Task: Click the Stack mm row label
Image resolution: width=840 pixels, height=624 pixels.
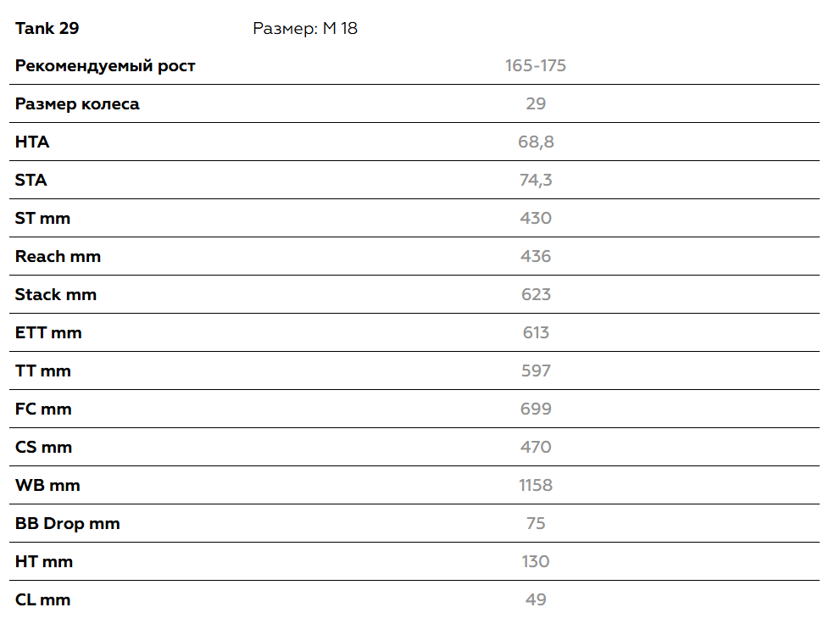Action: point(56,294)
